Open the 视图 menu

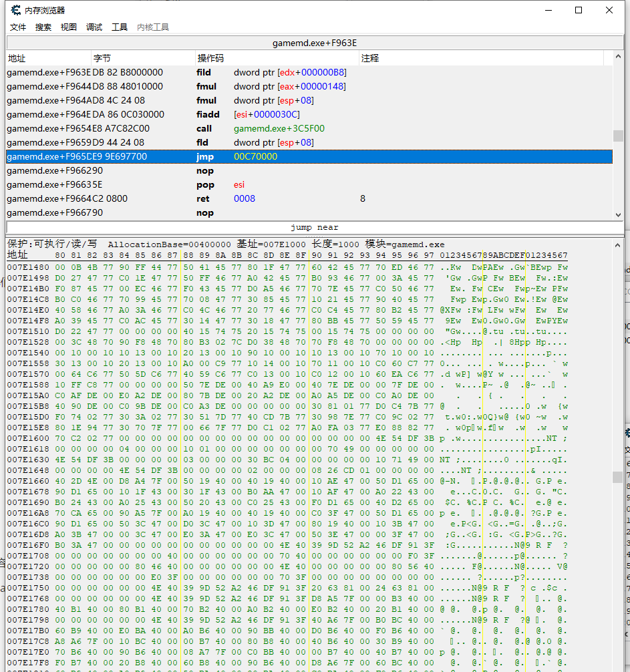click(x=69, y=27)
